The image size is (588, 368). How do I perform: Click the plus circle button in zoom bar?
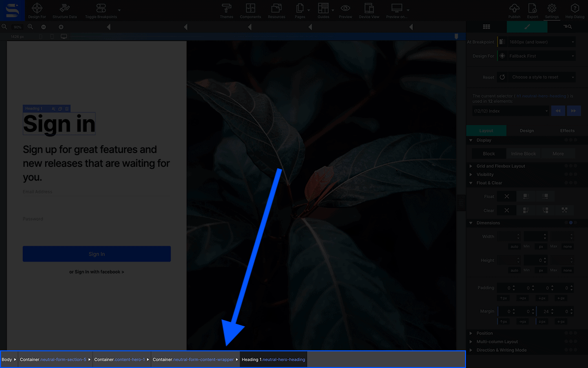point(61,27)
